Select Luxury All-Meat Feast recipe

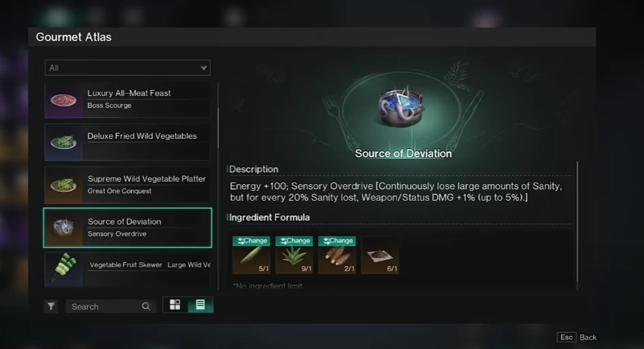pos(127,100)
